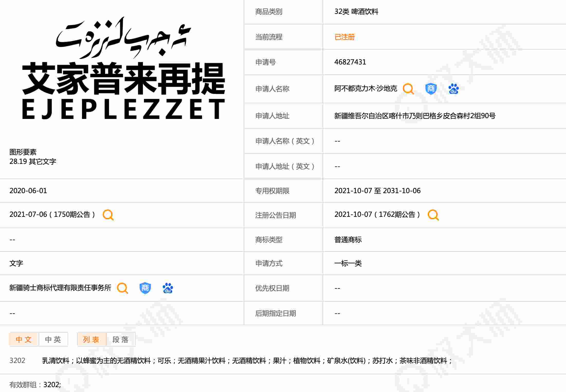Click agency name 新疆骑士商标代理有限责任事务所
566x392 pixels.
click(x=60, y=288)
